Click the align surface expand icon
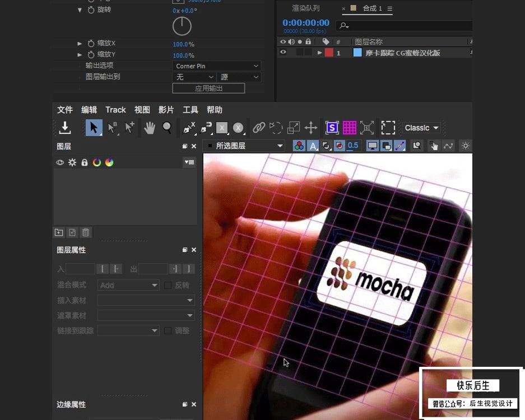Viewport: 525px width, 420px height. coord(367,128)
